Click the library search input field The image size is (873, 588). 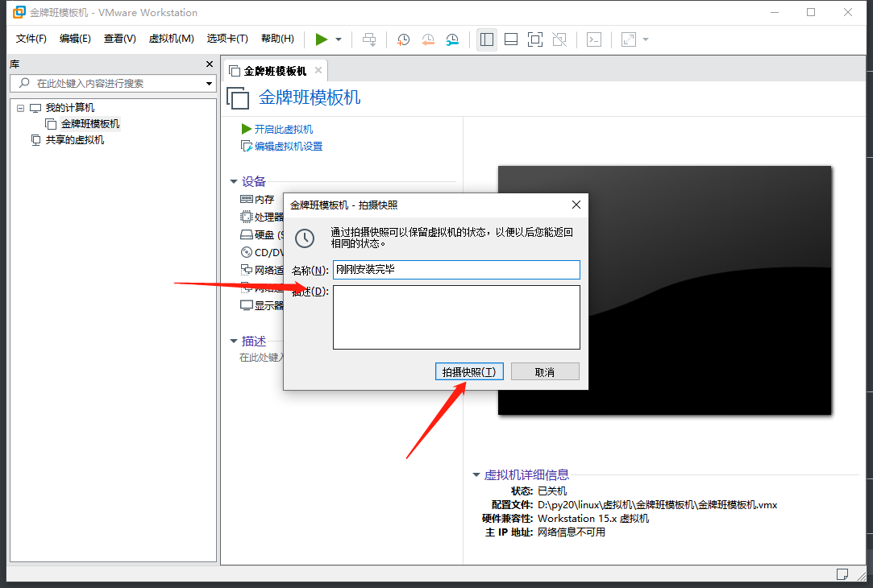[x=113, y=84]
